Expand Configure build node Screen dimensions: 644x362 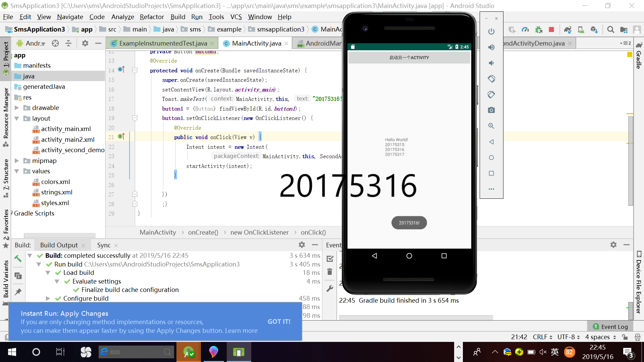48,298
